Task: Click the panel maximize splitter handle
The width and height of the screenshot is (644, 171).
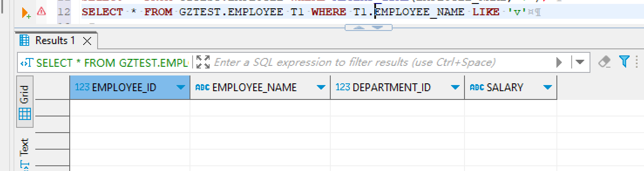Action: pos(368,27)
